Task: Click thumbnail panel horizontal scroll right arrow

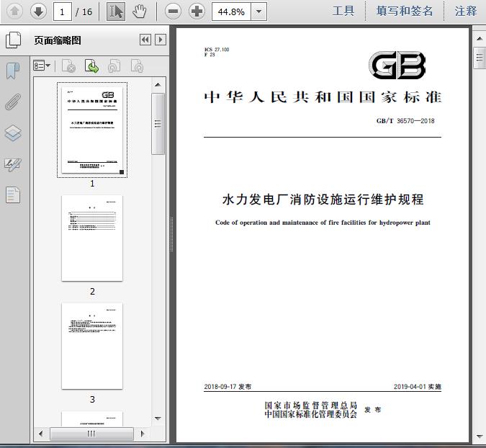Action: pyautogui.click(x=143, y=434)
